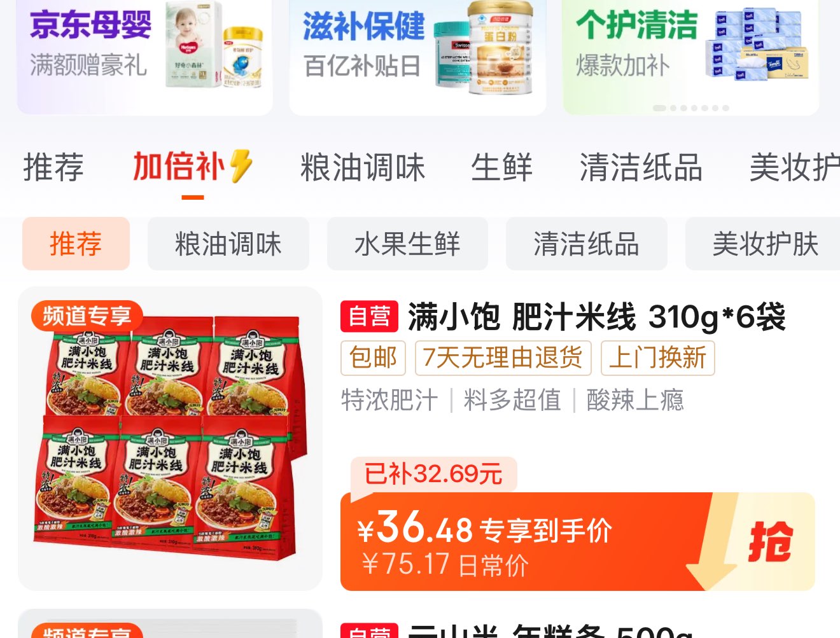Select the highlighted 推荐 filter chip
This screenshot has height=638, width=840.
point(76,244)
